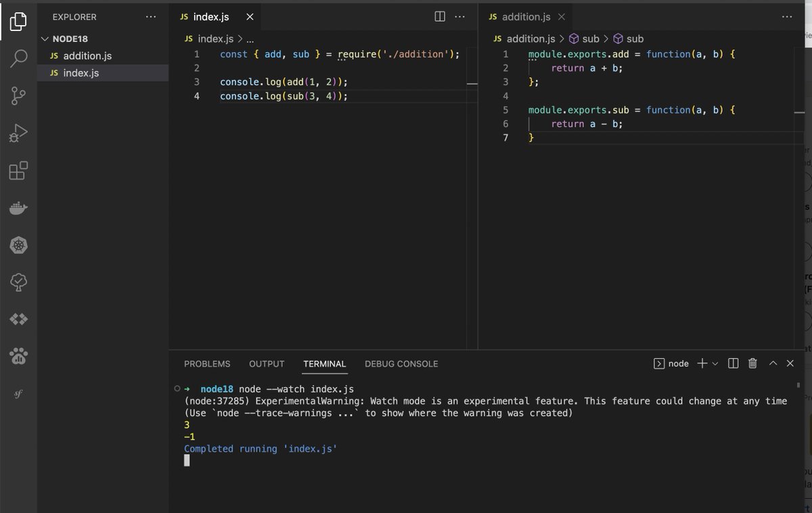Click 'return a - b;' in addition.js

587,124
